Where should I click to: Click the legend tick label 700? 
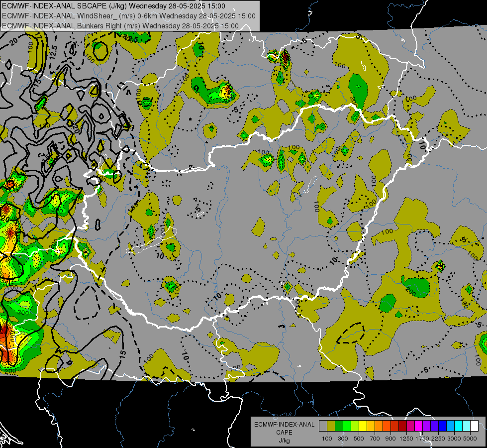[375, 439]
